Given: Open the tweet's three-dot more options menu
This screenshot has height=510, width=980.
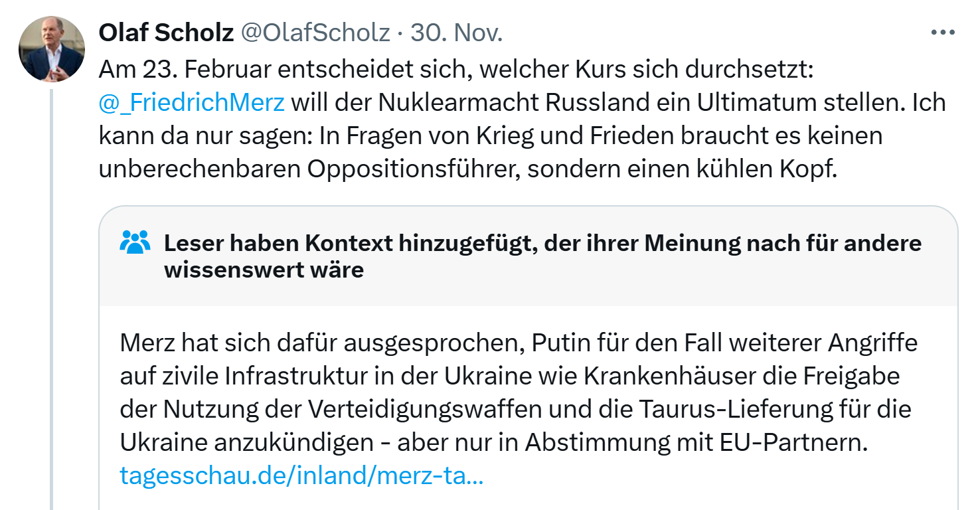Looking at the screenshot, I should pos(942,32).
